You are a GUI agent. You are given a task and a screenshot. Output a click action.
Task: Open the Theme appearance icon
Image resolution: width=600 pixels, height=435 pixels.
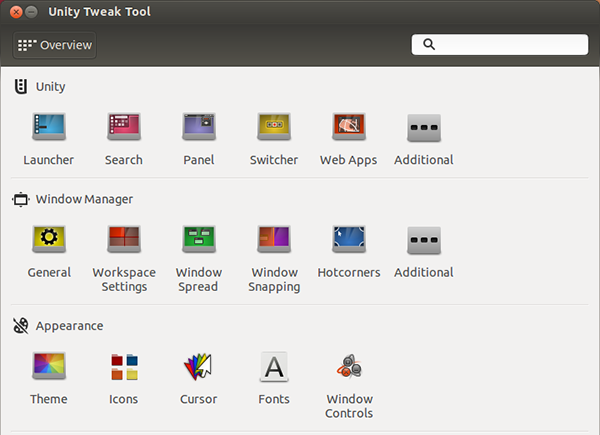coord(49,366)
